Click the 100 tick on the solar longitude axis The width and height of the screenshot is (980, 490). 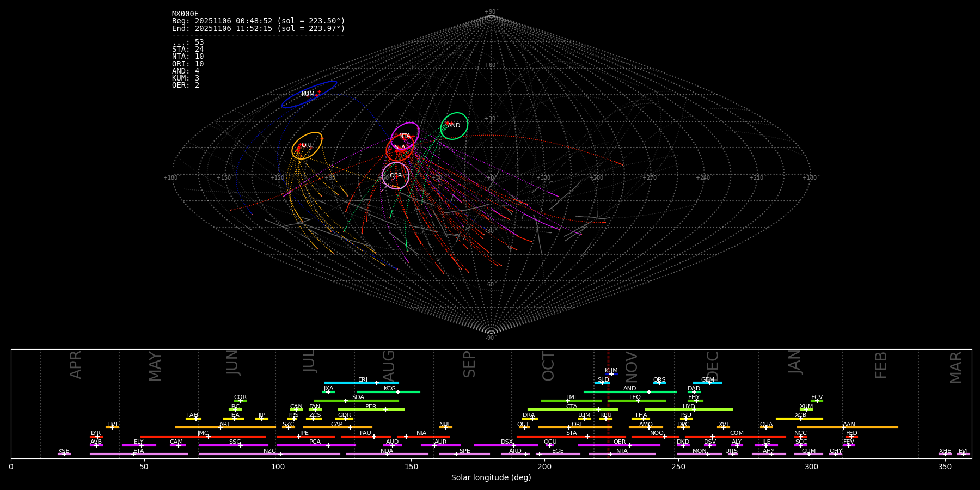pos(278,467)
